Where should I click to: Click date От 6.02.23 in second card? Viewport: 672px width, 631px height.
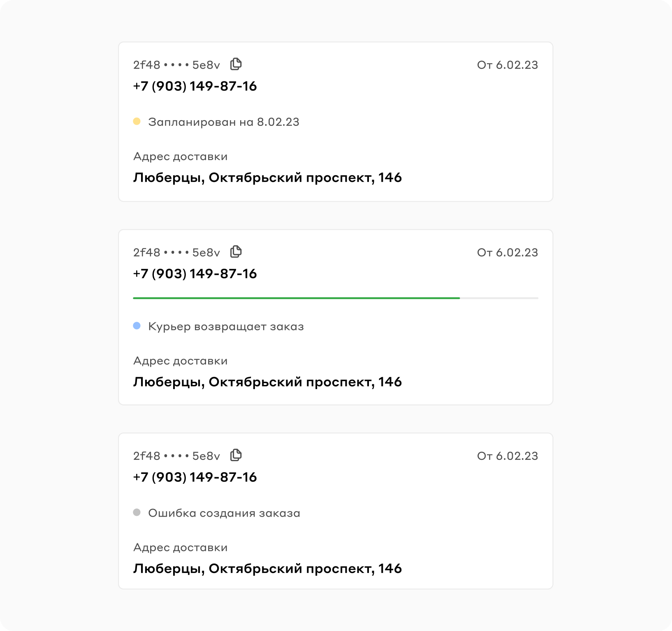[x=507, y=253]
